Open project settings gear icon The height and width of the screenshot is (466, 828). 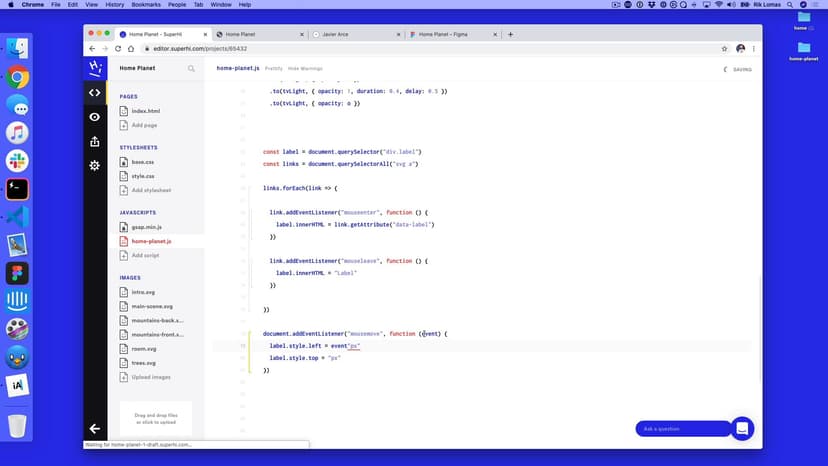(94, 165)
